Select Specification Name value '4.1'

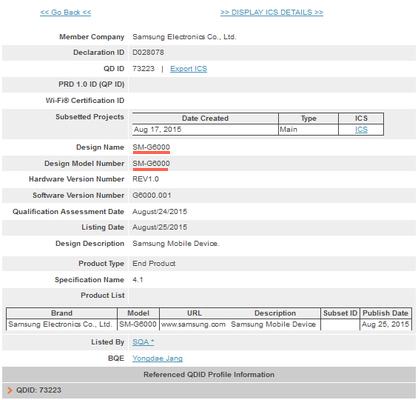click(137, 280)
